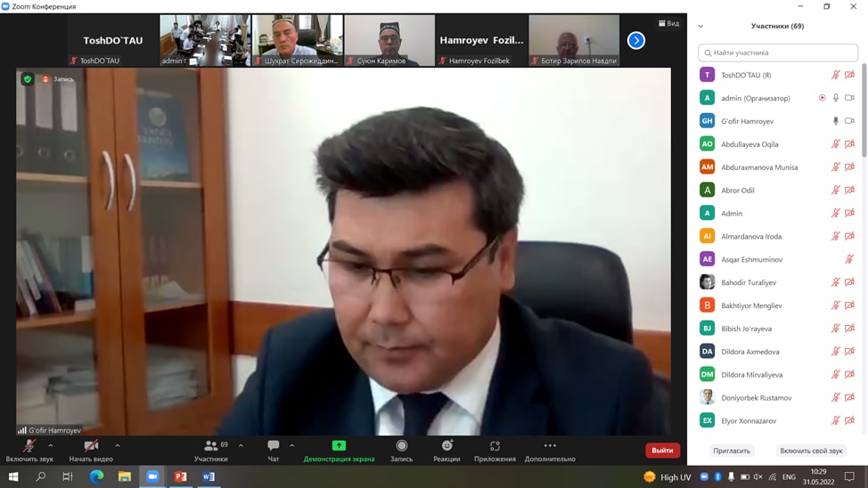
Task: Open PowerPoint from taskbar
Action: 180,476
